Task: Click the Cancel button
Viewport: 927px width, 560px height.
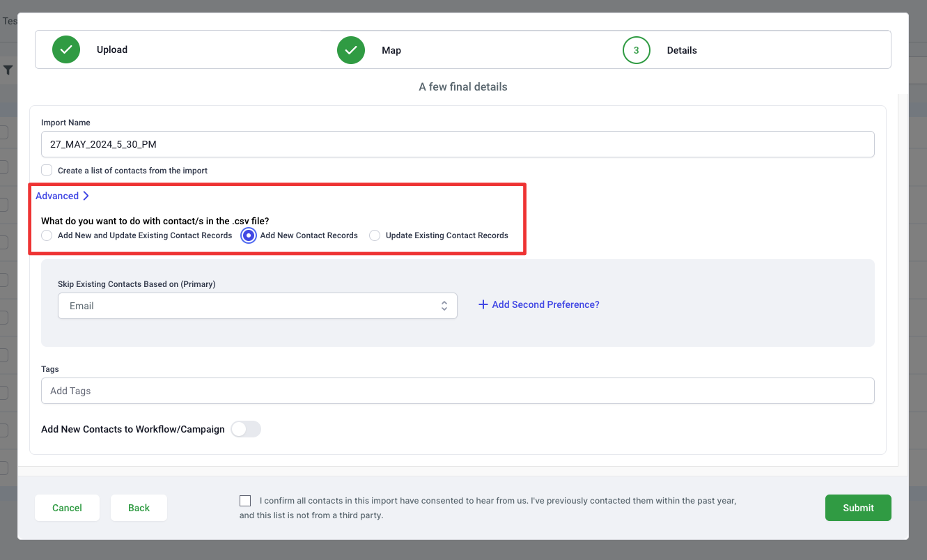Action: click(x=67, y=508)
